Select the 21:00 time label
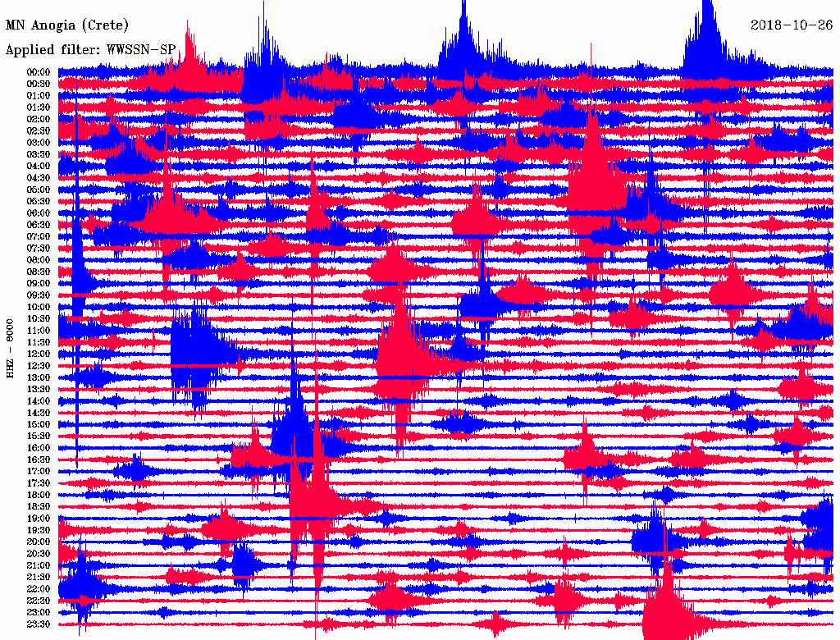This screenshot has height=640, width=840. (x=39, y=565)
